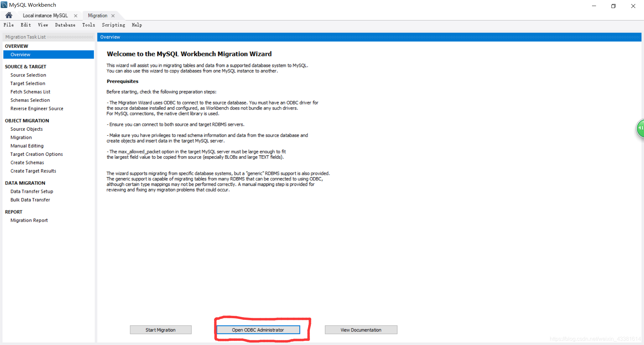Screen dimensions: 644x345
Task: Click View Documentation button
Action: 361,330
